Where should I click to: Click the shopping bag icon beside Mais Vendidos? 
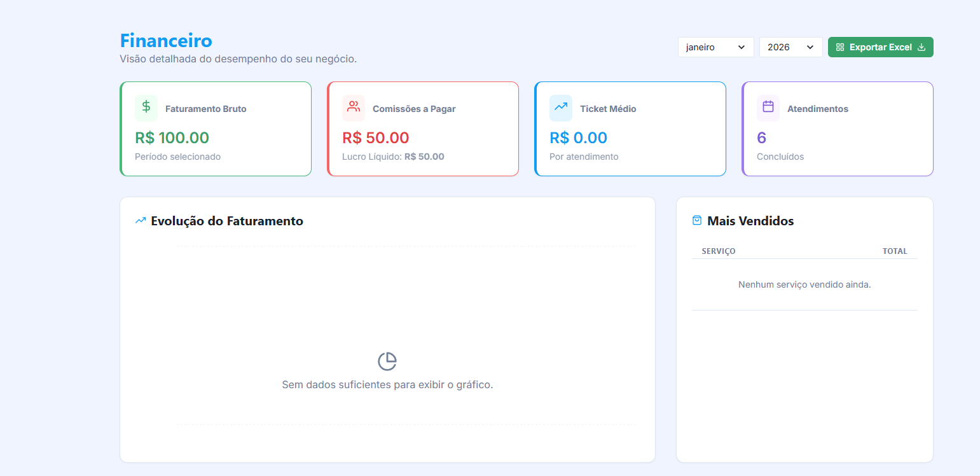coord(696,220)
